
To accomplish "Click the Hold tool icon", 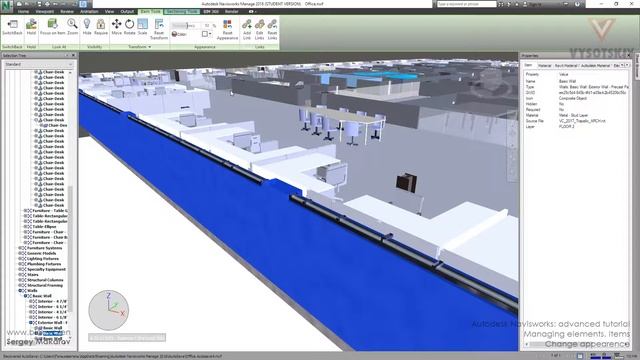I will point(31,24).
